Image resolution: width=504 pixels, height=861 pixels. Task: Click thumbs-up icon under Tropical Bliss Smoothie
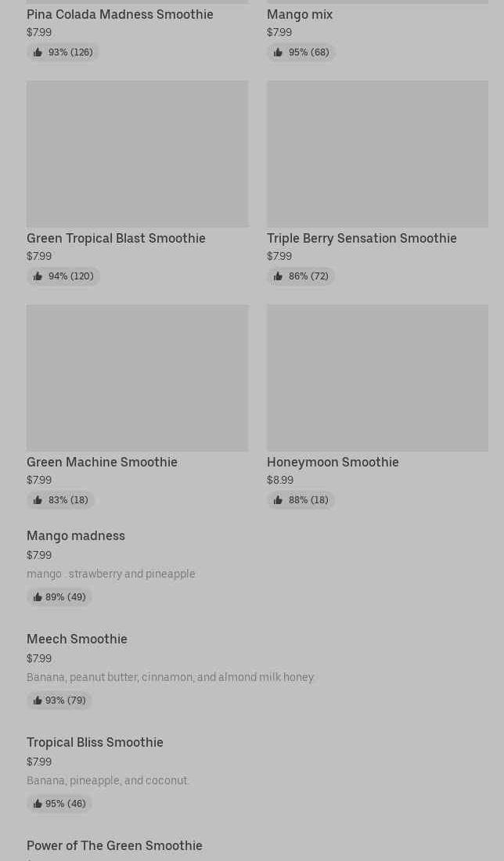point(38,804)
